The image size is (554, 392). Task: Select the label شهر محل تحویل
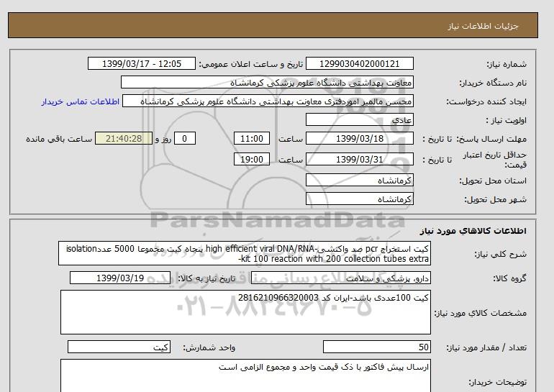[495, 199]
